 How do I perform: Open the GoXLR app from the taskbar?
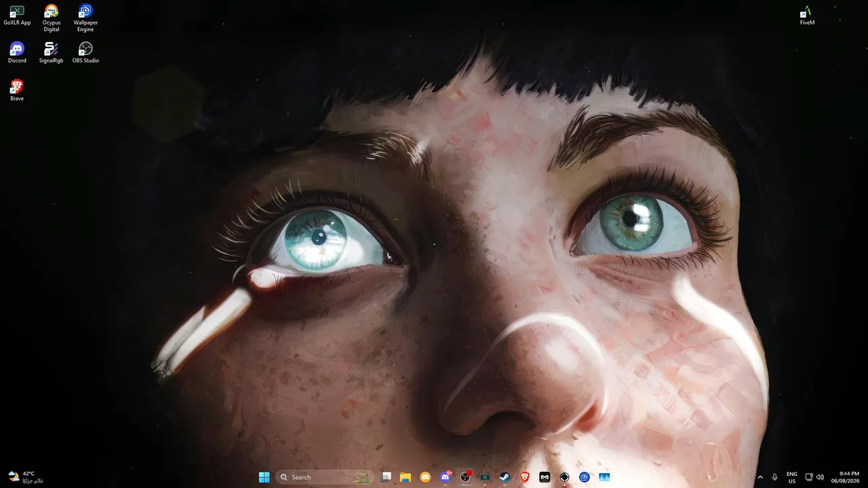(485, 477)
